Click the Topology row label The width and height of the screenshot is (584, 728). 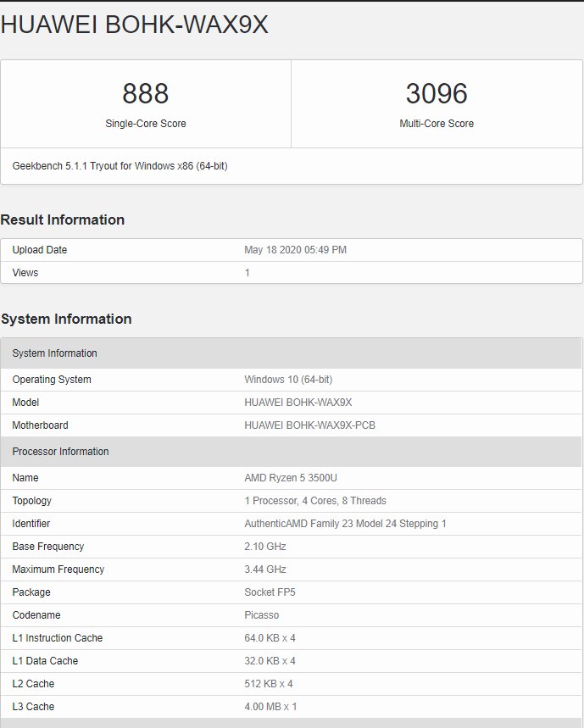[x=31, y=501]
